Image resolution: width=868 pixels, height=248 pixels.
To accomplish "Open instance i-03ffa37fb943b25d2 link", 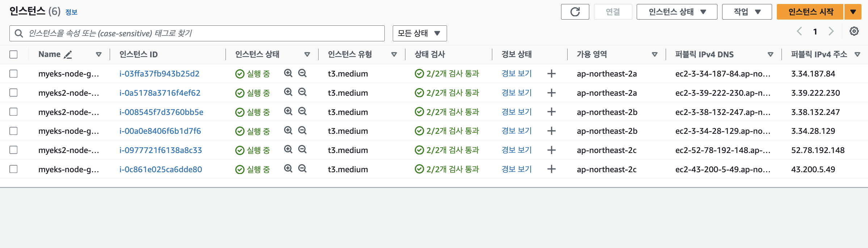I will click(x=159, y=74).
